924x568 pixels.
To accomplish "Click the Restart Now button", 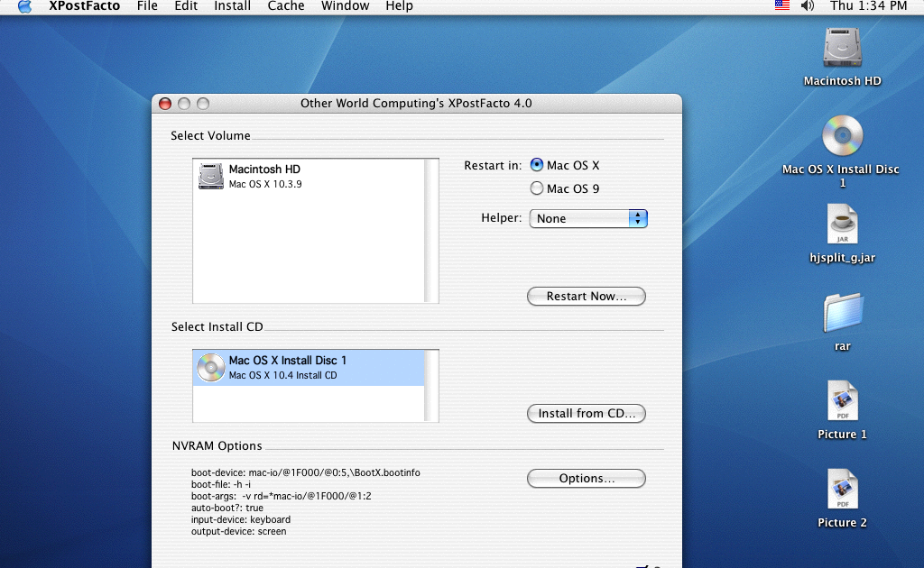I will coord(587,296).
